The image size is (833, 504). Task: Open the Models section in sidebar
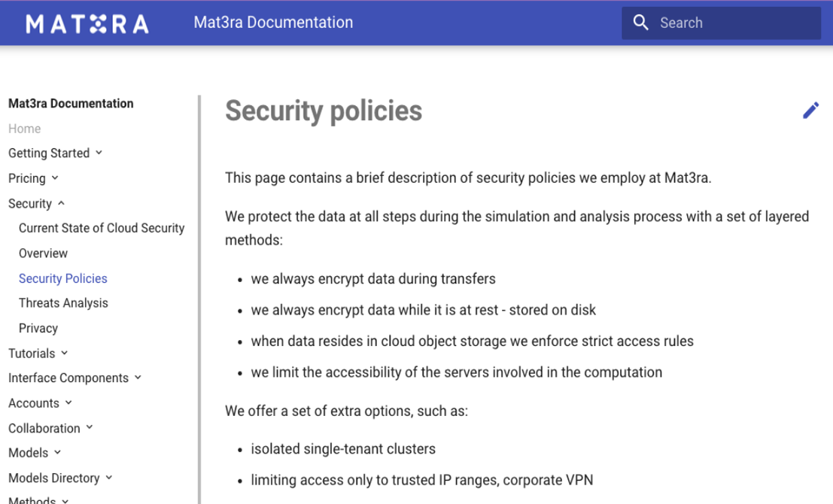(x=28, y=453)
